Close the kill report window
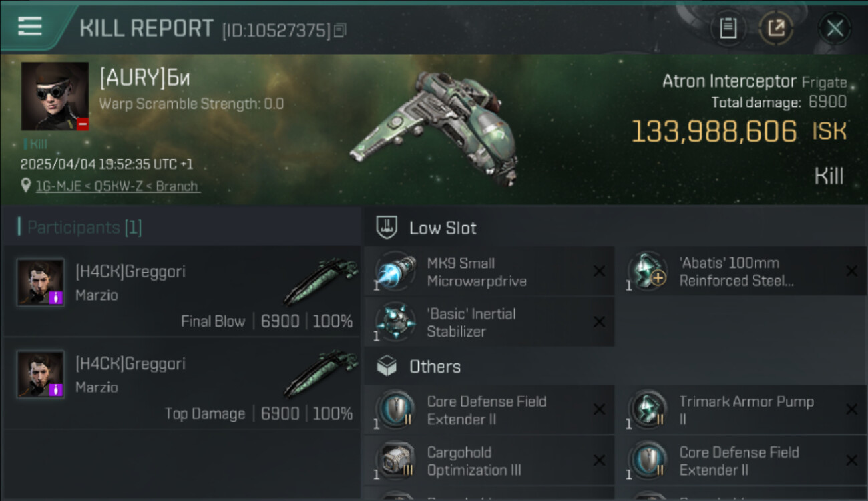This screenshot has width=868, height=501. [835, 28]
